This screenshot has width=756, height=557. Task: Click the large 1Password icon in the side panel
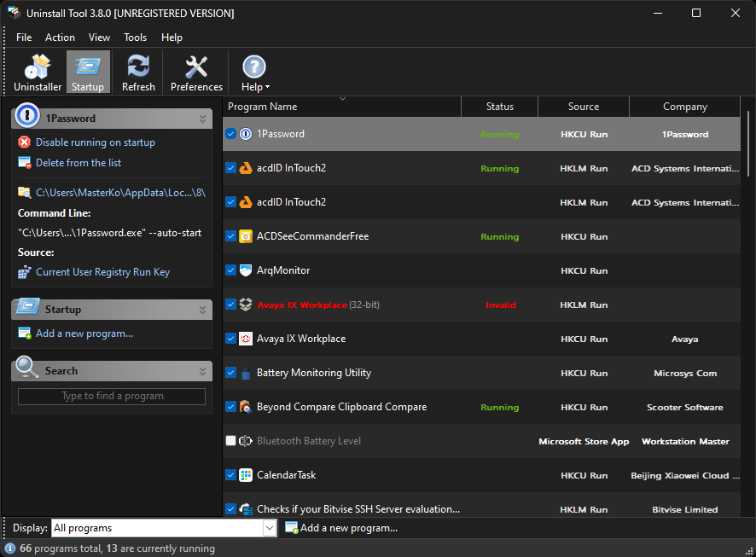click(x=27, y=116)
